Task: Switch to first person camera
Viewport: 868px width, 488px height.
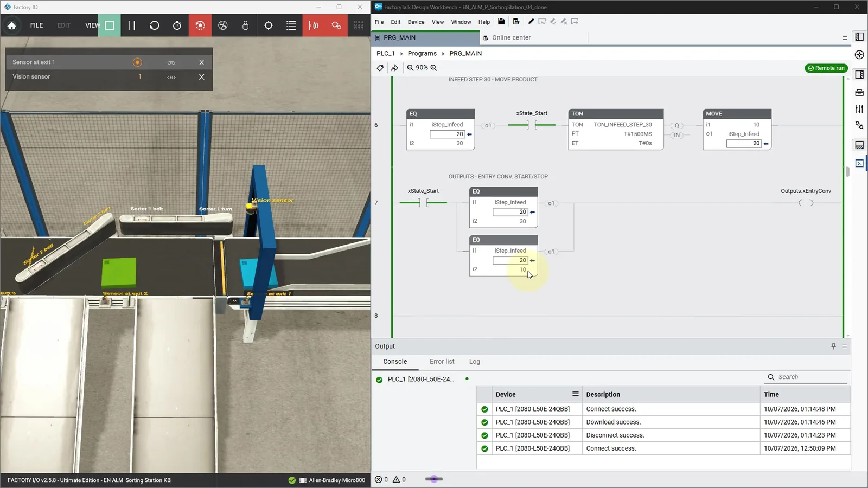Action: (x=246, y=25)
